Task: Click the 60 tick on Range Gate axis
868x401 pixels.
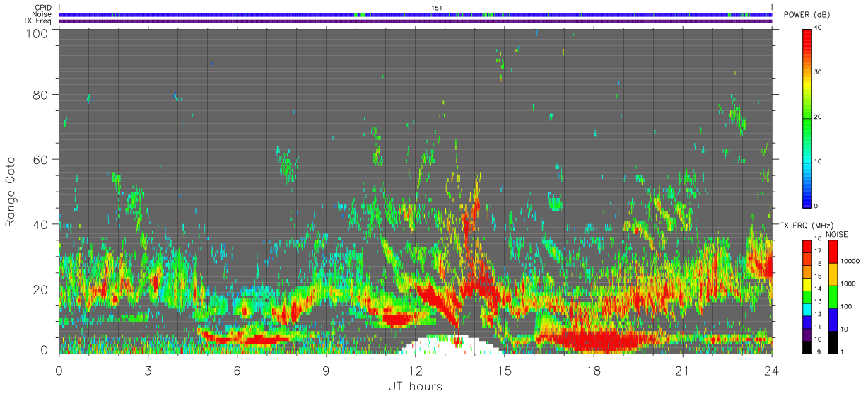Action: point(42,159)
